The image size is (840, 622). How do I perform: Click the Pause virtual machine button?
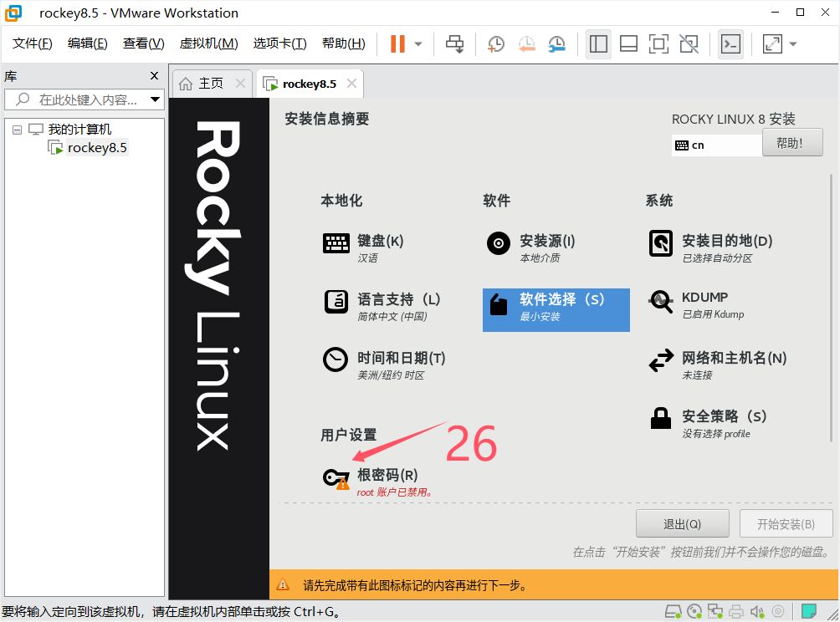pos(398,44)
